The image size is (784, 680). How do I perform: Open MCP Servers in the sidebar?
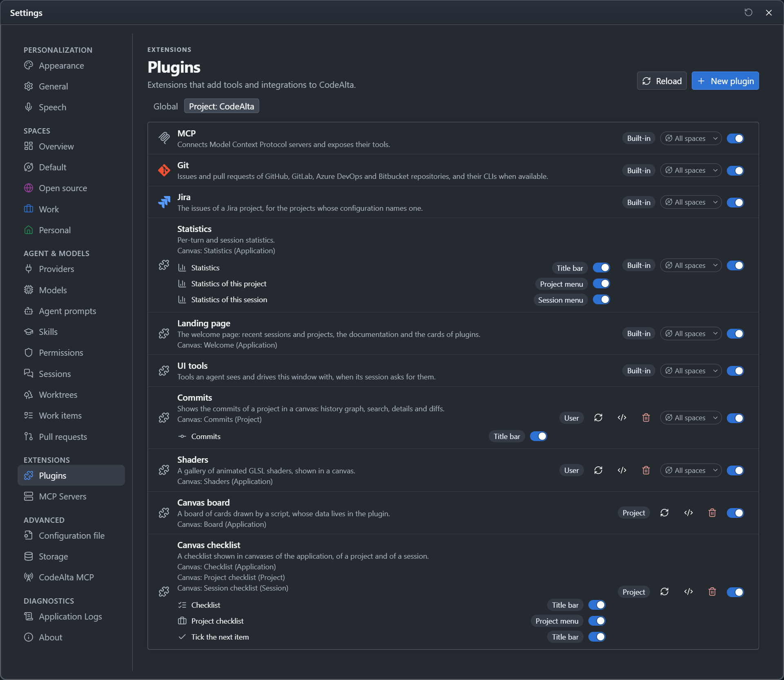(x=71, y=496)
